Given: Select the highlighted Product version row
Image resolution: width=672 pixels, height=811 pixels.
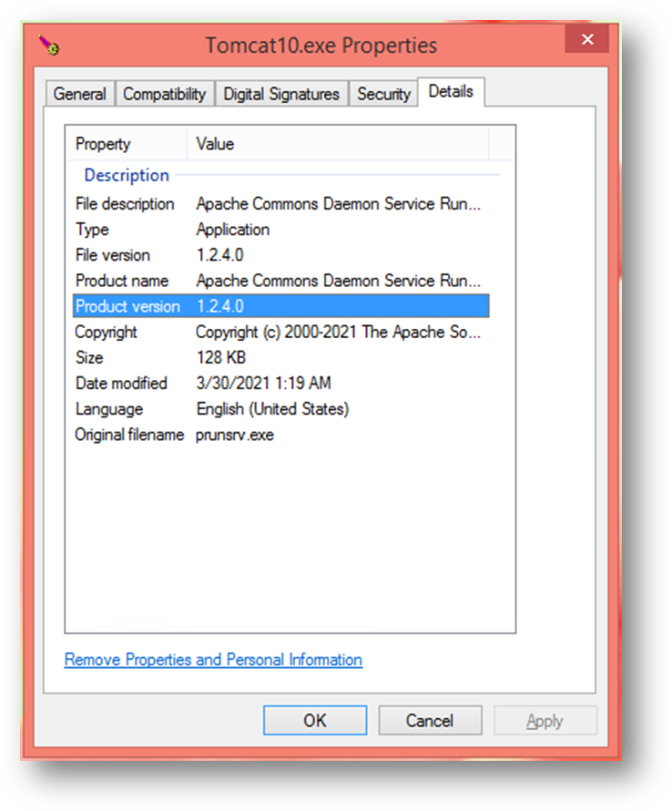Looking at the screenshot, I should click(280, 305).
